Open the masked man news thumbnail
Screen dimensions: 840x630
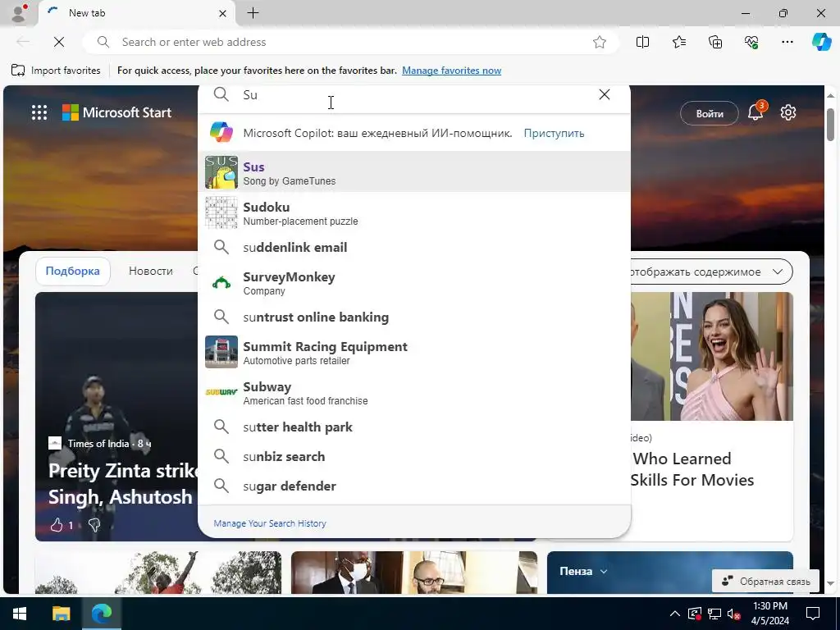pyautogui.click(x=414, y=573)
